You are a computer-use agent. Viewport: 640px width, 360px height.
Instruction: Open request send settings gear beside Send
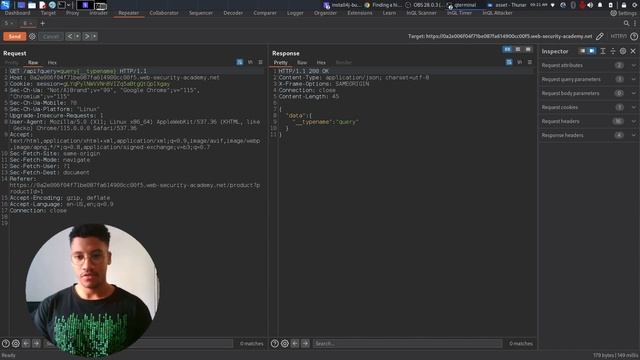point(32,36)
